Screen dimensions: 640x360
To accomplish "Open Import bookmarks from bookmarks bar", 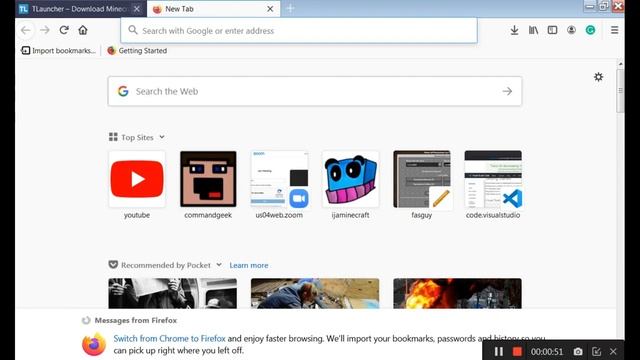I will click(58, 51).
